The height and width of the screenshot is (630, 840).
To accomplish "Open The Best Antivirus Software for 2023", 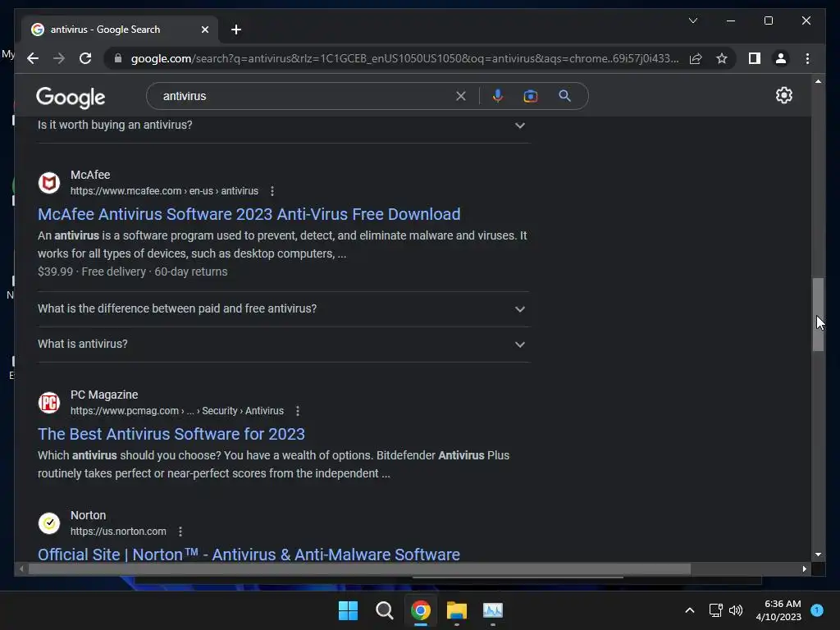I will pos(171,434).
